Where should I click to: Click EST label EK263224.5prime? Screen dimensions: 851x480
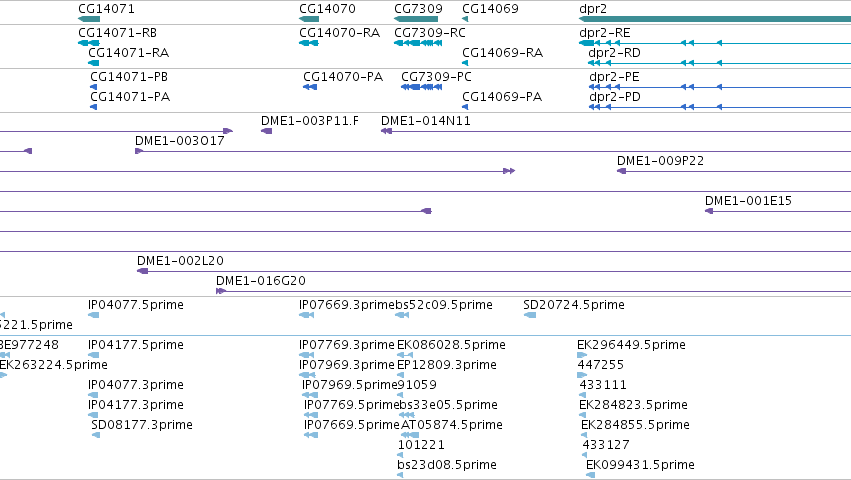click(x=54, y=364)
